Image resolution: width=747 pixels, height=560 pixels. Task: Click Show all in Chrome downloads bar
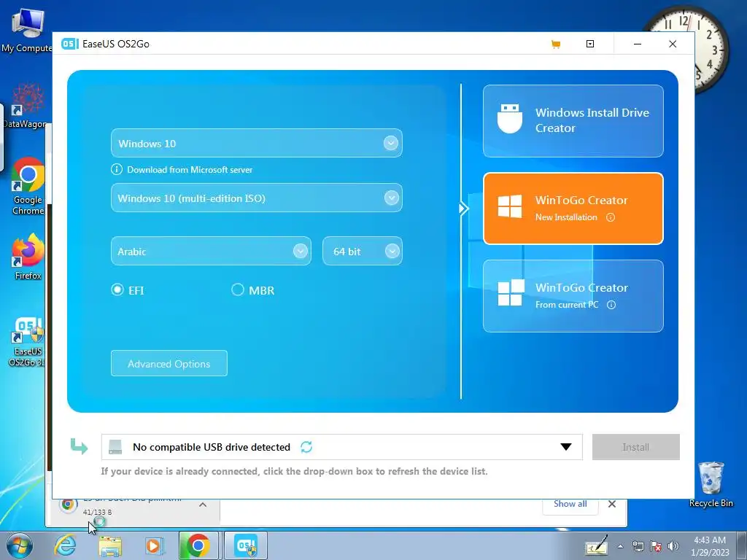pyautogui.click(x=570, y=504)
